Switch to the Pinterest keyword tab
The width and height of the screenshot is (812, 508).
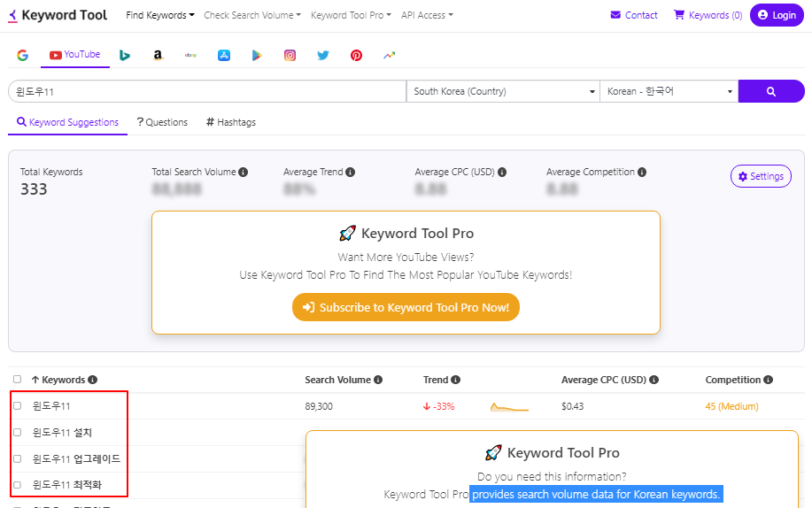pyautogui.click(x=356, y=55)
